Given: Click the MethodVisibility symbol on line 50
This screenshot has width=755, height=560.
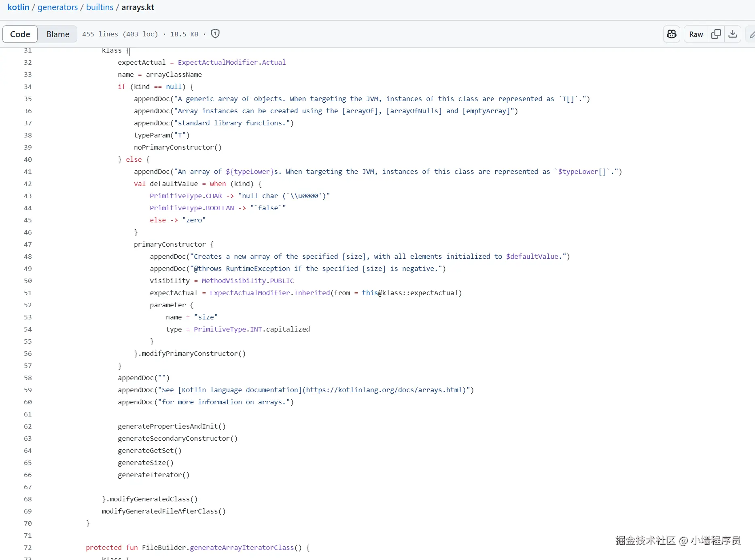Looking at the screenshot, I should (x=234, y=281).
